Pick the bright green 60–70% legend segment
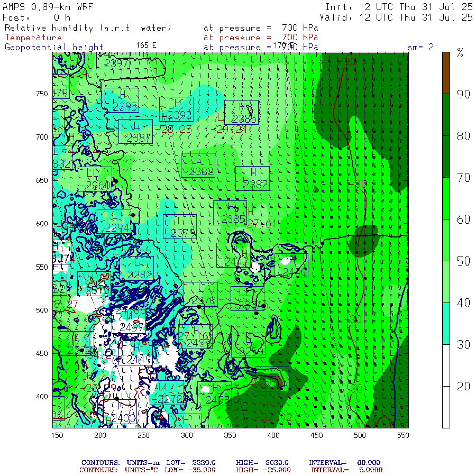The image size is (476, 476). pyautogui.click(x=446, y=198)
